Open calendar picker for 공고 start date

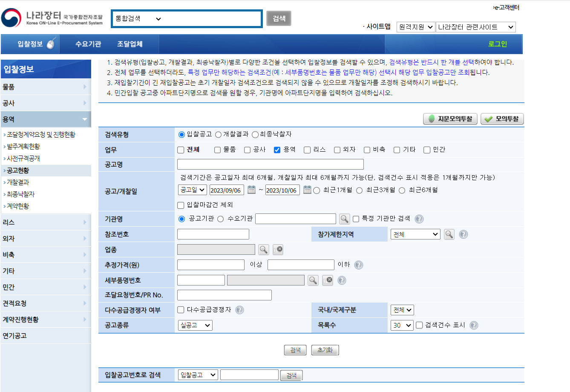tap(250, 190)
